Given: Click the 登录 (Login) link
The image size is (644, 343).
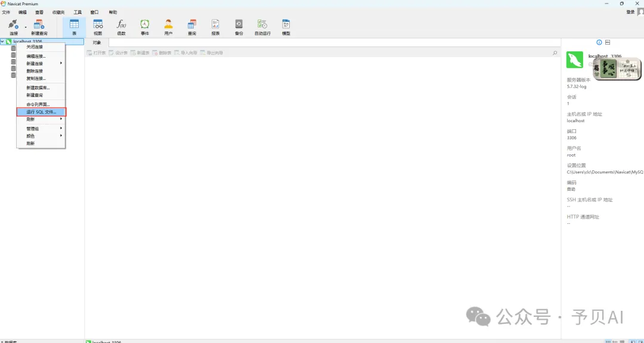Looking at the screenshot, I should 630,13.
